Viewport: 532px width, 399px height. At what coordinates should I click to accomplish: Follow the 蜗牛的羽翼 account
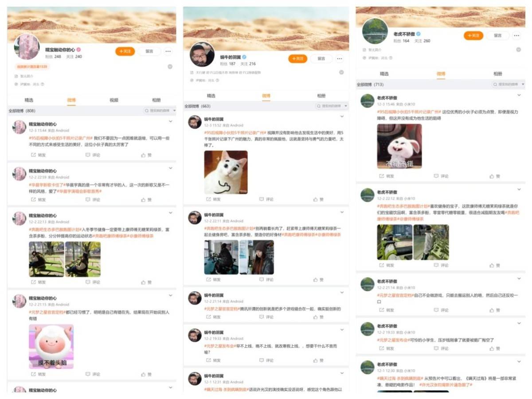click(298, 59)
